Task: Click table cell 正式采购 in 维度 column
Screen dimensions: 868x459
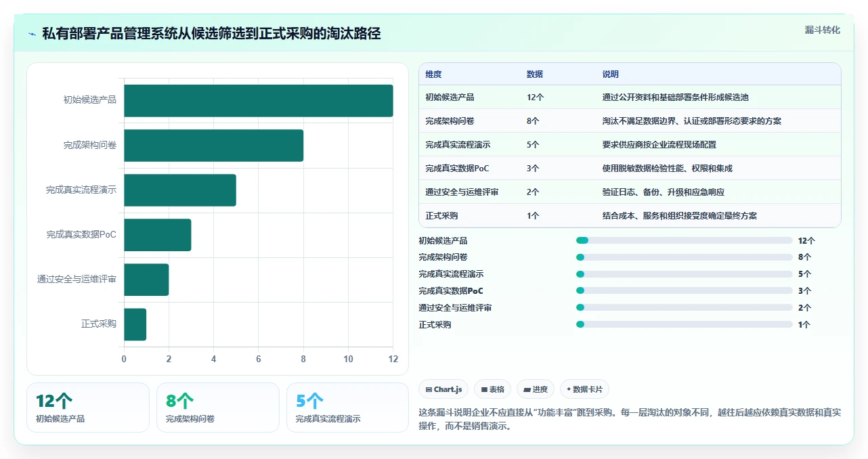Action: tap(441, 216)
